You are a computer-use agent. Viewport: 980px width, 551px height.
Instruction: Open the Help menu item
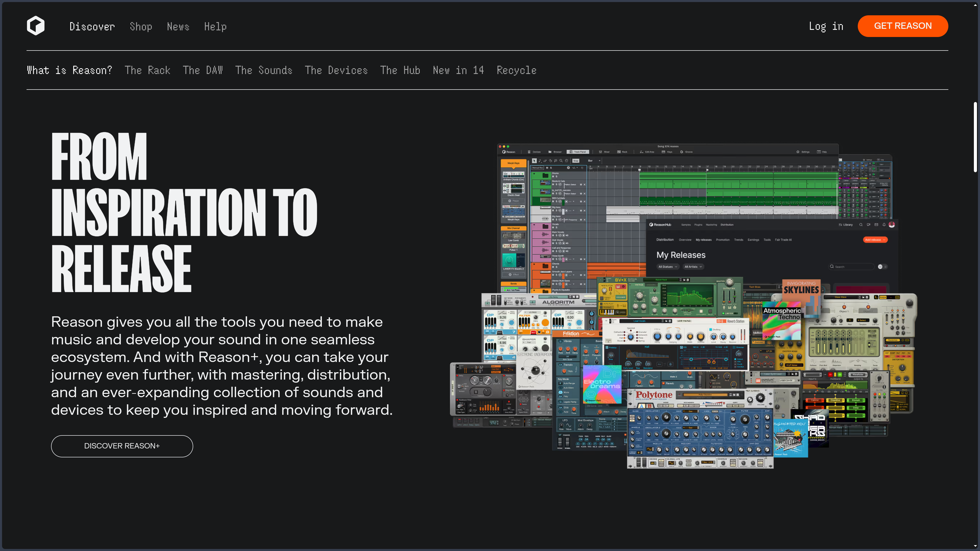(x=215, y=26)
